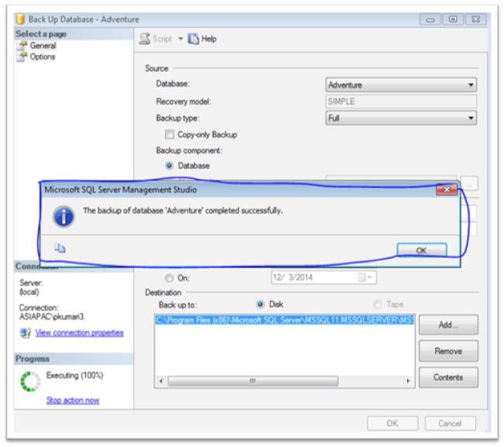This screenshot has height=447, width=504.
Task: Open Help from the toolbar
Action: click(202, 39)
